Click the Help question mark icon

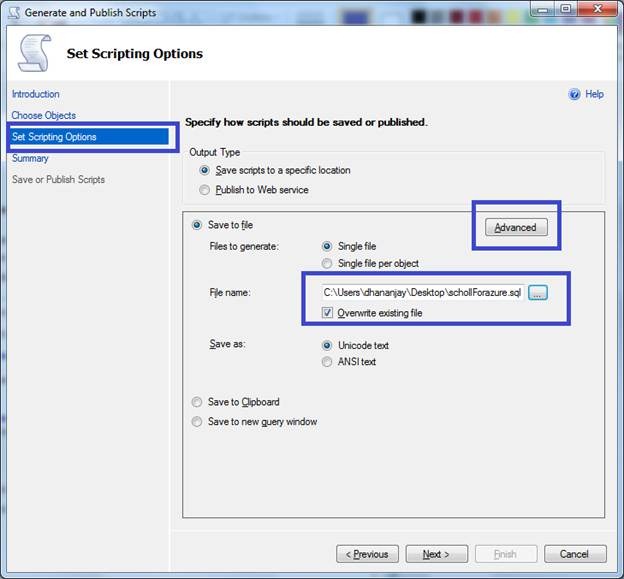(x=574, y=94)
